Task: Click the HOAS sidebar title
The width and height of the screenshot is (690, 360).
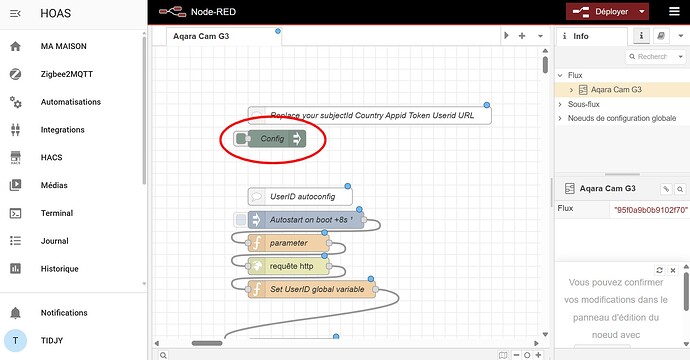Action: 55,13
